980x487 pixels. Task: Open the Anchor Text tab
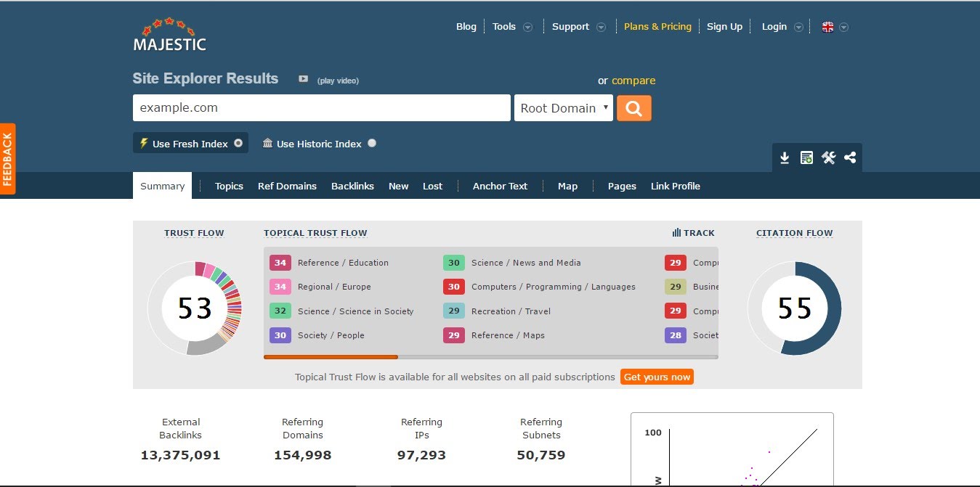500,186
